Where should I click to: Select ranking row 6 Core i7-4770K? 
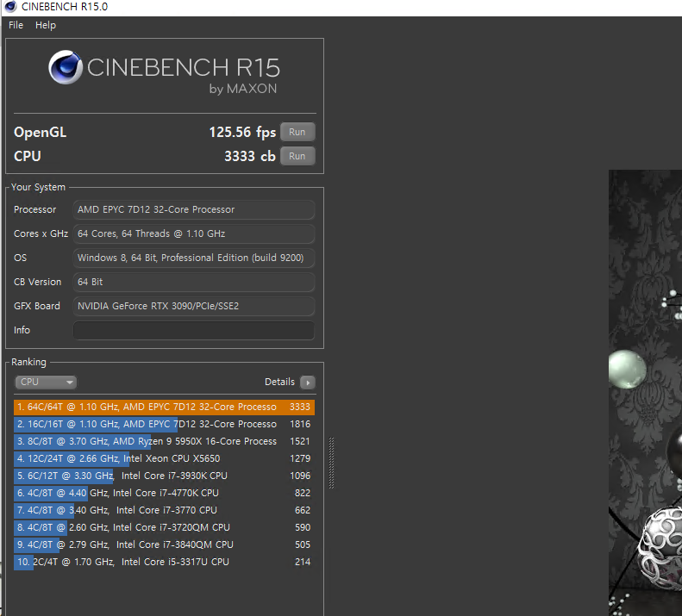pos(164,493)
